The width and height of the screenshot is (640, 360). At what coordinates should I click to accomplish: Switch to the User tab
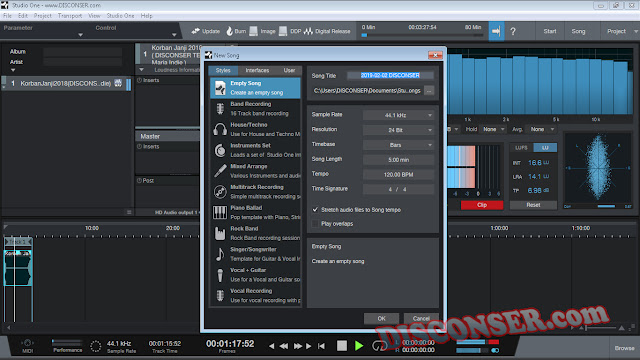[x=289, y=70]
